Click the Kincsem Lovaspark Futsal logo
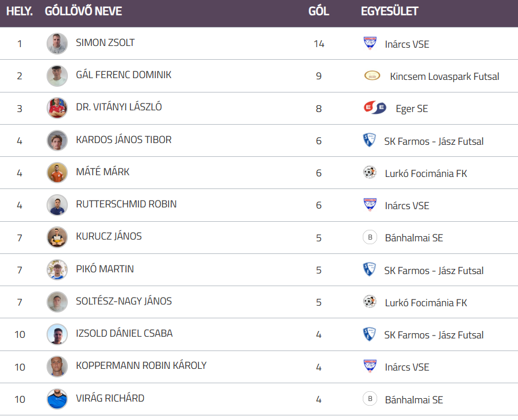 pos(372,76)
